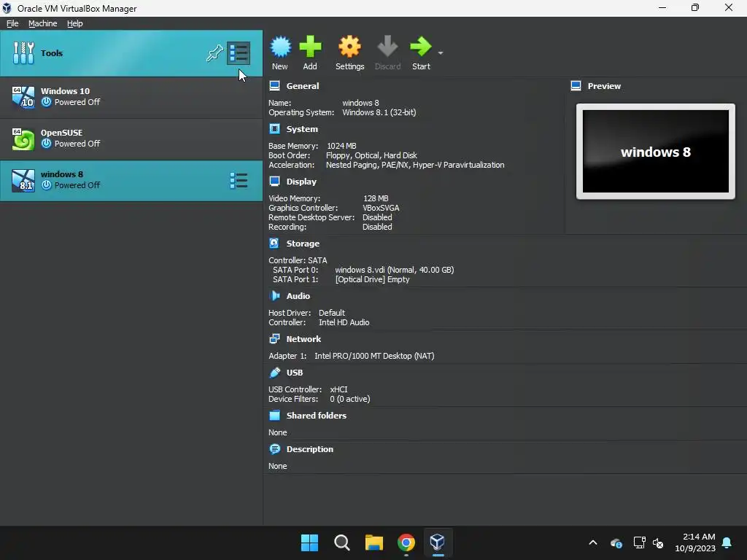Click the Windows 10 machine OS icon
The width and height of the screenshot is (747, 560).
[x=23, y=97]
